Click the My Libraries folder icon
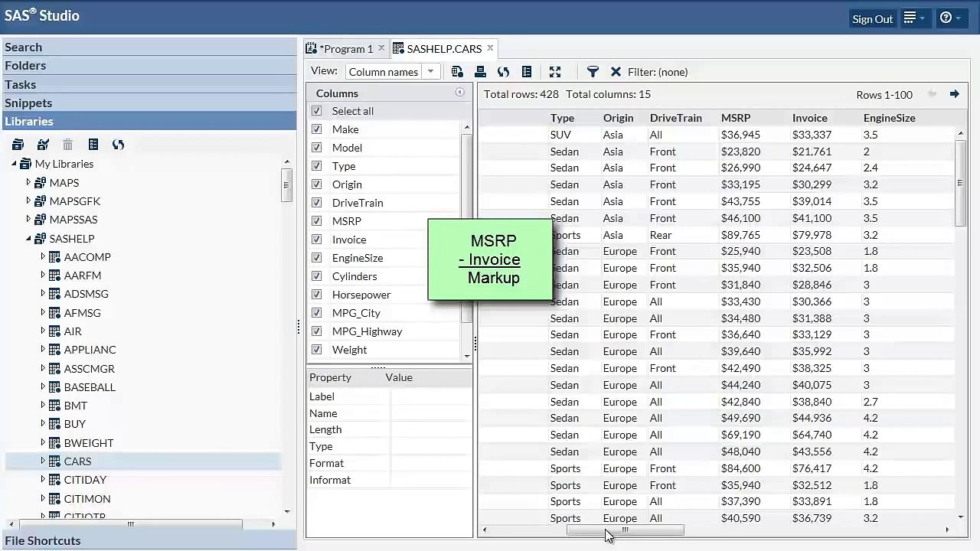This screenshot has width=980, height=551. [25, 164]
